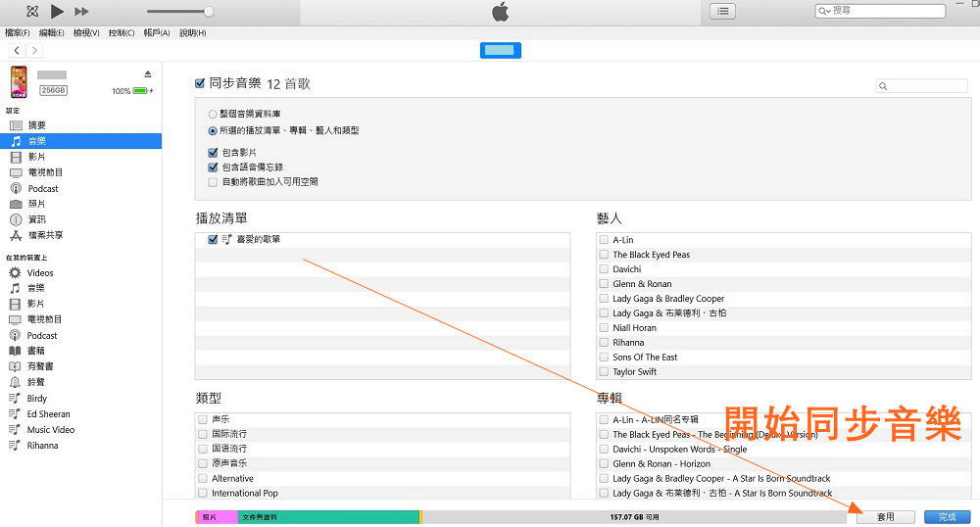Eject the connected iPhone

point(148,73)
